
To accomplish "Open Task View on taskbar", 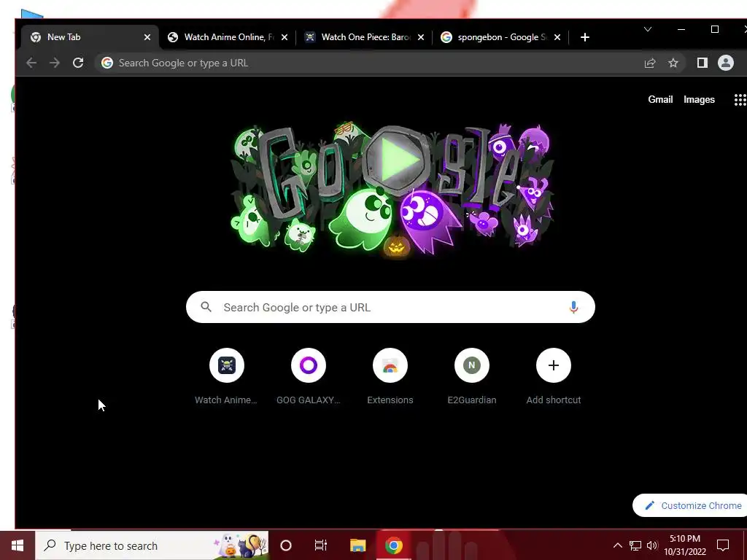I will (x=321, y=545).
